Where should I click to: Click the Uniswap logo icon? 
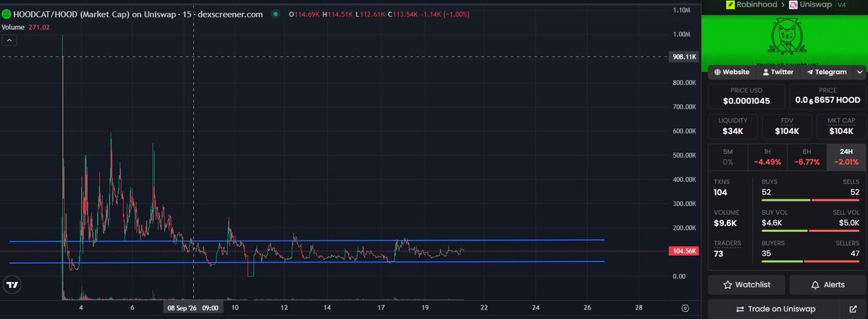coord(793,4)
